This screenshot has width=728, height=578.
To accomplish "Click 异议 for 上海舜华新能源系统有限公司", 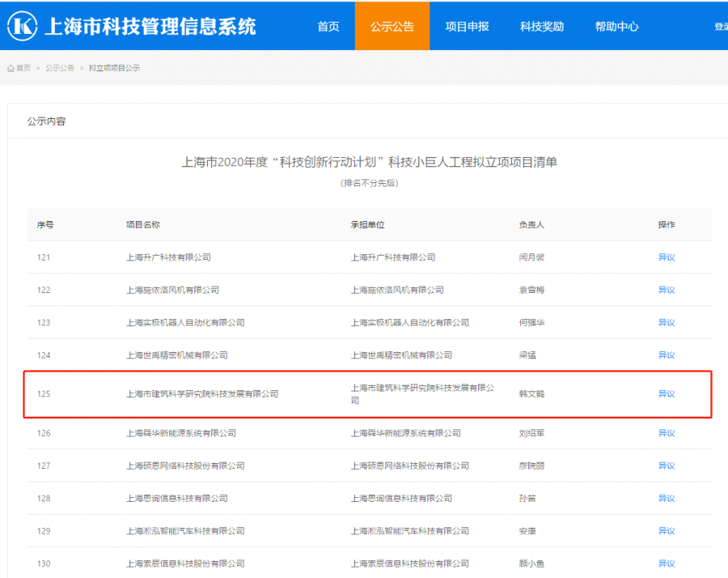I will tap(667, 433).
